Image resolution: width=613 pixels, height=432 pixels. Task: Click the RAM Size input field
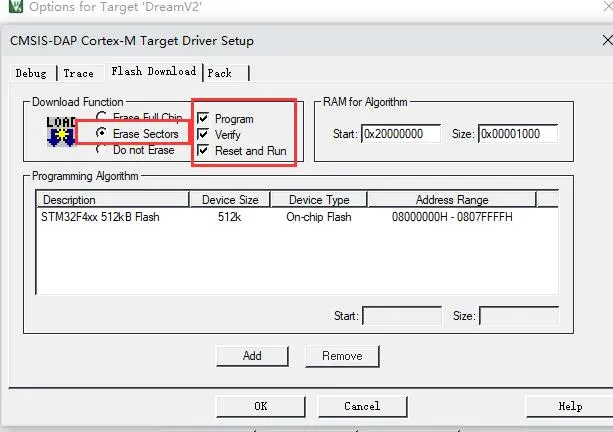518,134
